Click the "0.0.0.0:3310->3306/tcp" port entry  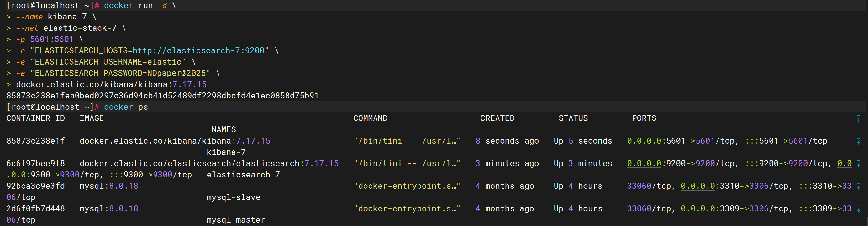pos(734,186)
